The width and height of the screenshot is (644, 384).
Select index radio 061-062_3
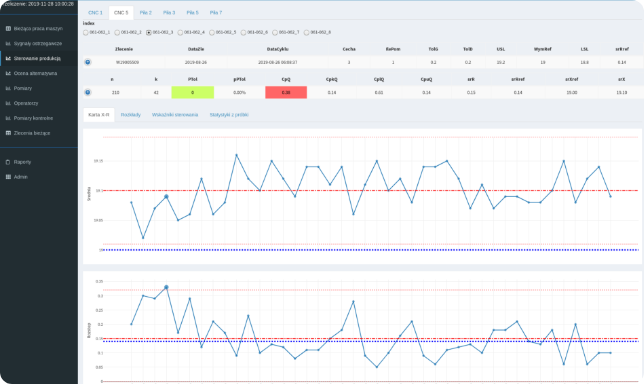pyautogui.click(x=149, y=32)
